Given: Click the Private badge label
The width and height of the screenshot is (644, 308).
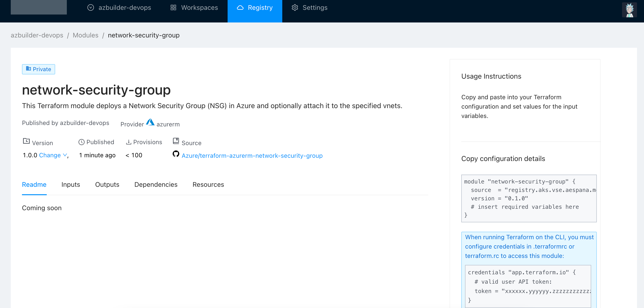Looking at the screenshot, I should (x=39, y=69).
